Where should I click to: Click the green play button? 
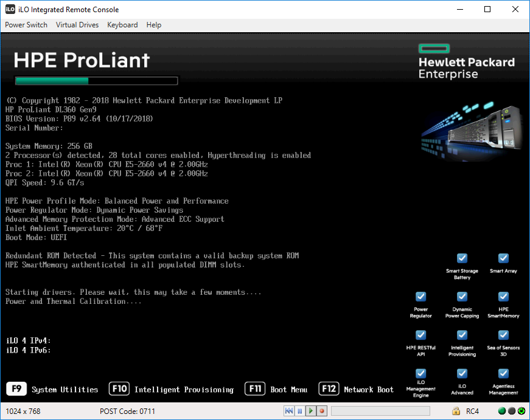(x=310, y=411)
